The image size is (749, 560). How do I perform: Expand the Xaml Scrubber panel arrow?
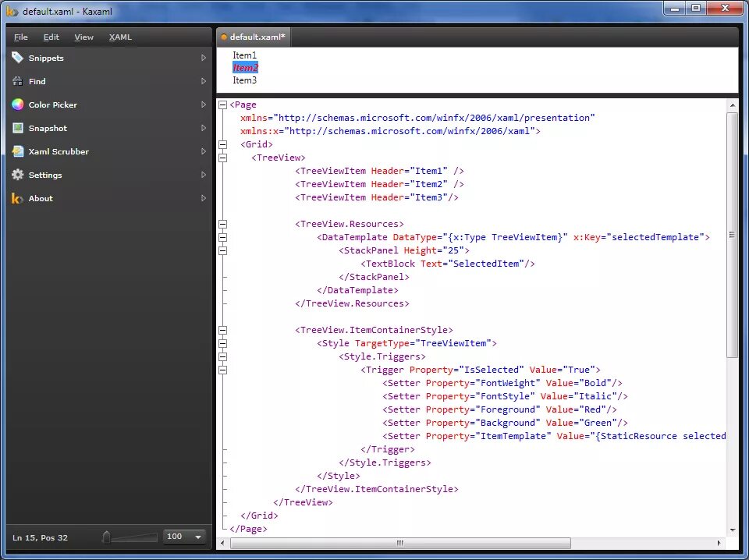[204, 151]
